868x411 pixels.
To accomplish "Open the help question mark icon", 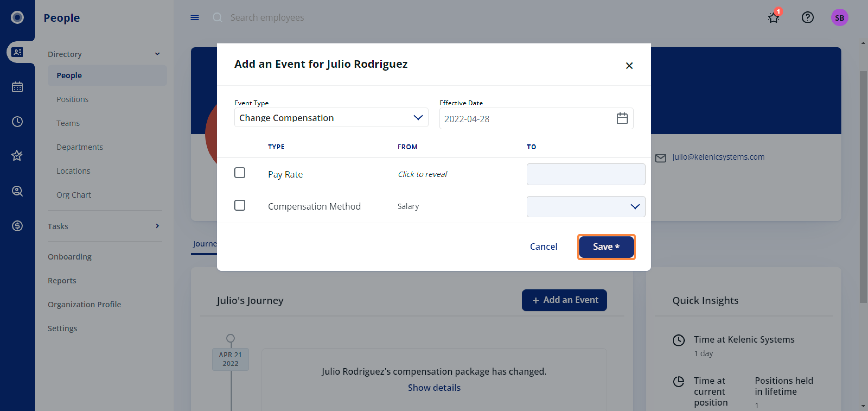I will pos(807,18).
